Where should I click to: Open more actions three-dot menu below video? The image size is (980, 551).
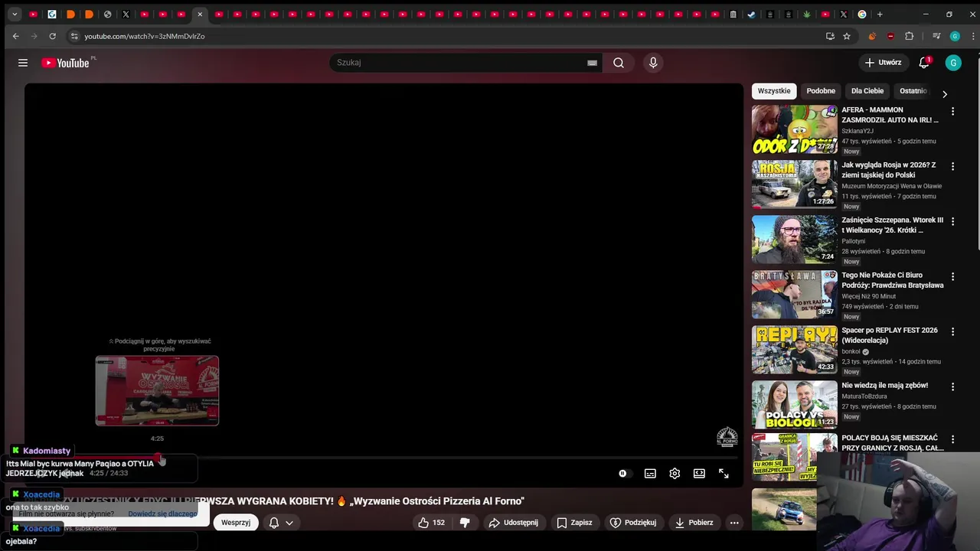pyautogui.click(x=734, y=523)
